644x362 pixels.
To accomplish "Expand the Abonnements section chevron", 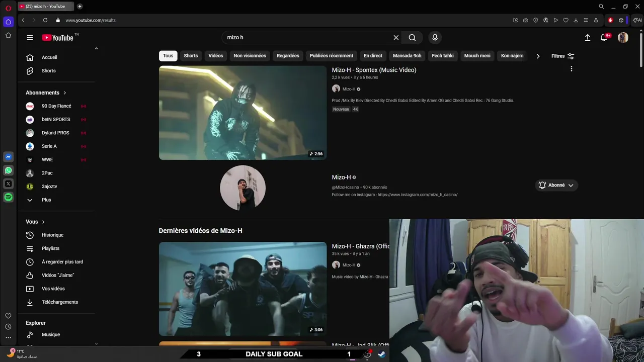I will click(x=65, y=93).
